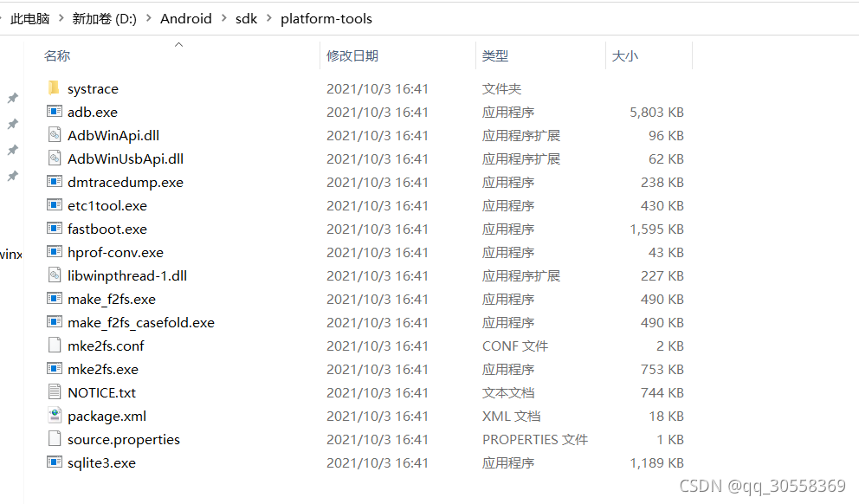
Task: Select the sqlite3.exe file name
Action: point(101,463)
